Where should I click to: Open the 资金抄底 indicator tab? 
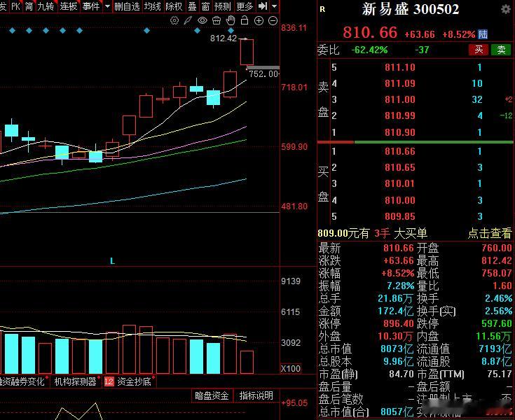pos(134,381)
